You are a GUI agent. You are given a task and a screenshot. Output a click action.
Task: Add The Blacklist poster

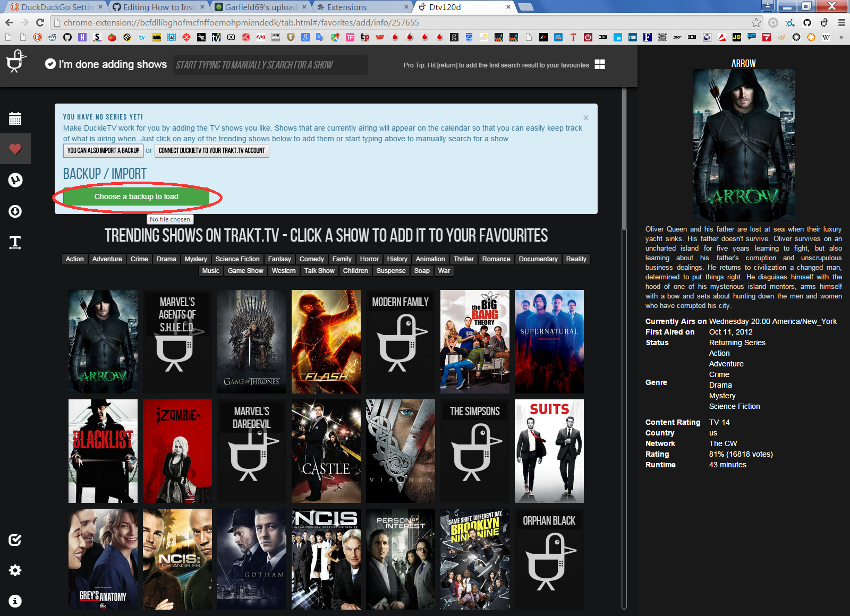click(x=103, y=451)
